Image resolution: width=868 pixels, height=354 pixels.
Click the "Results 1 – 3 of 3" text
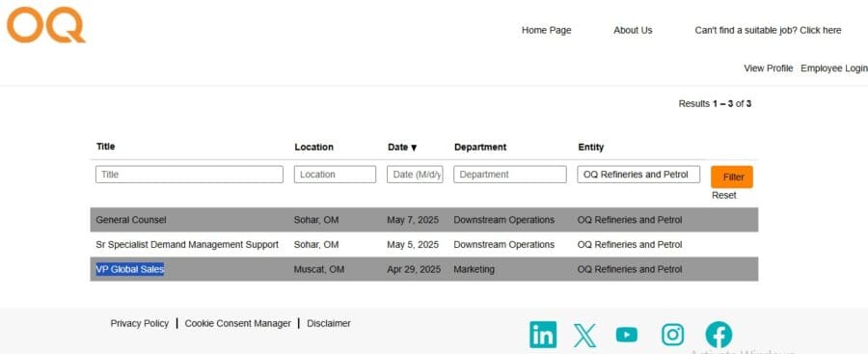715,103
